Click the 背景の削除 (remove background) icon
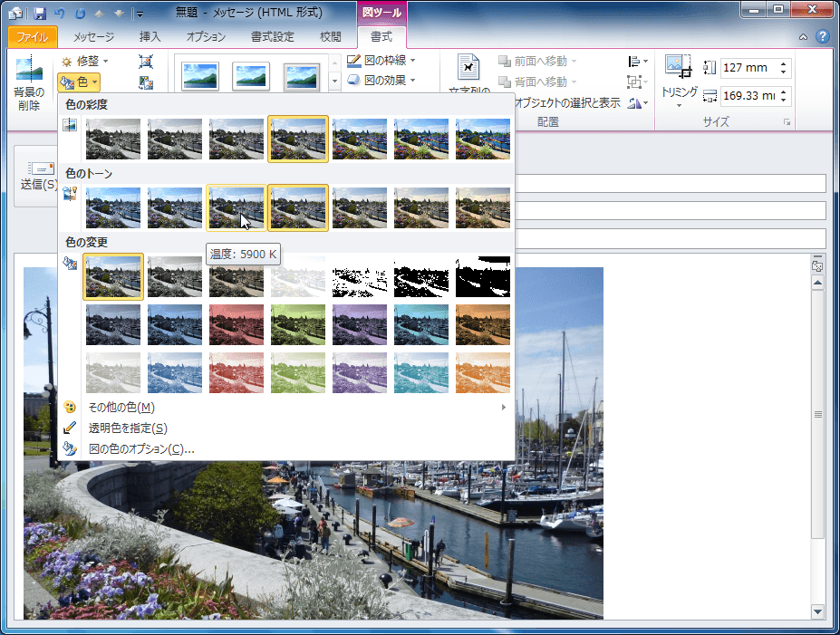Image resolution: width=840 pixels, height=635 pixels. (x=28, y=72)
